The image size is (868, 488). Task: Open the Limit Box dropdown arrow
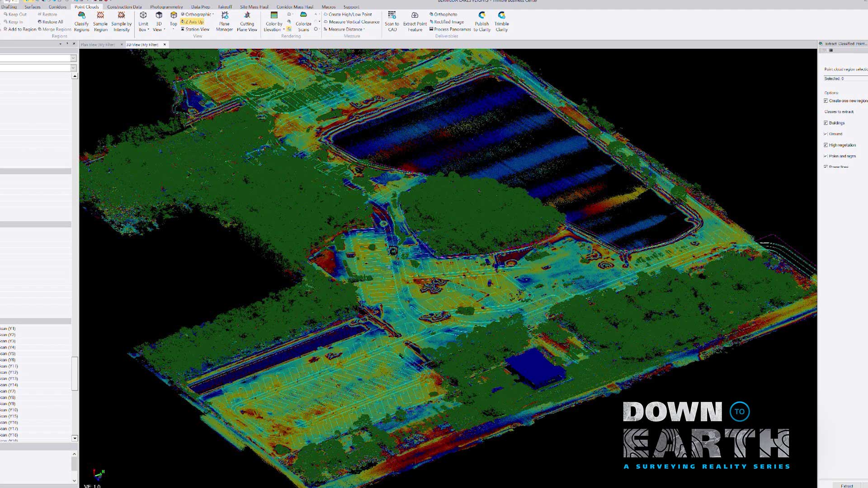[148, 30]
